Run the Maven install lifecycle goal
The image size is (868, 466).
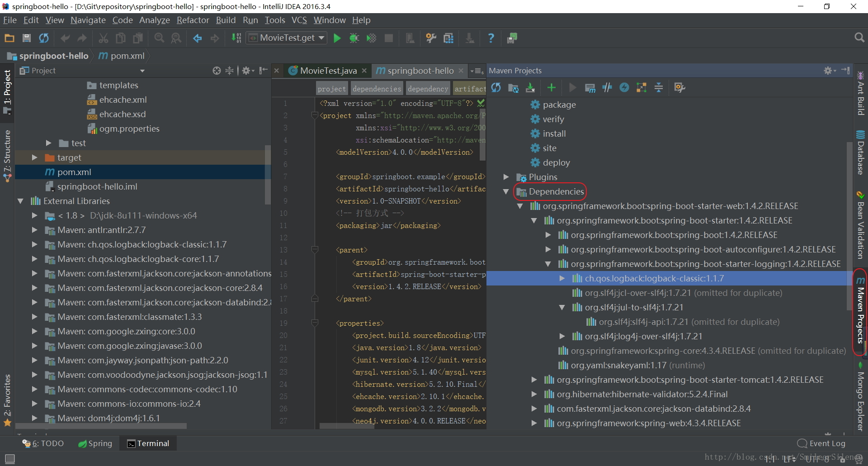pyautogui.click(x=554, y=133)
